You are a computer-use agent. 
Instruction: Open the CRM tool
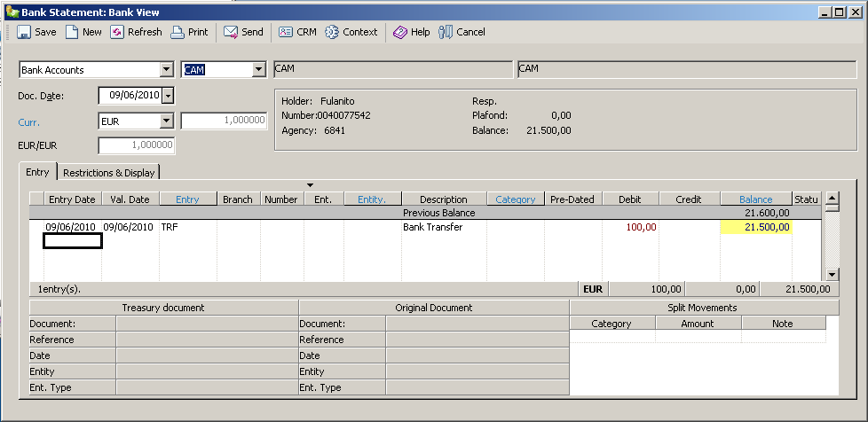286,32
